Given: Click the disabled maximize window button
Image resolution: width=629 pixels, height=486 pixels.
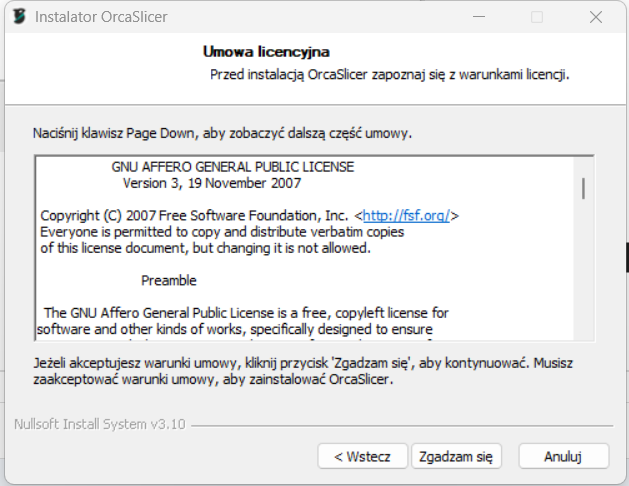Looking at the screenshot, I should [537, 17].
